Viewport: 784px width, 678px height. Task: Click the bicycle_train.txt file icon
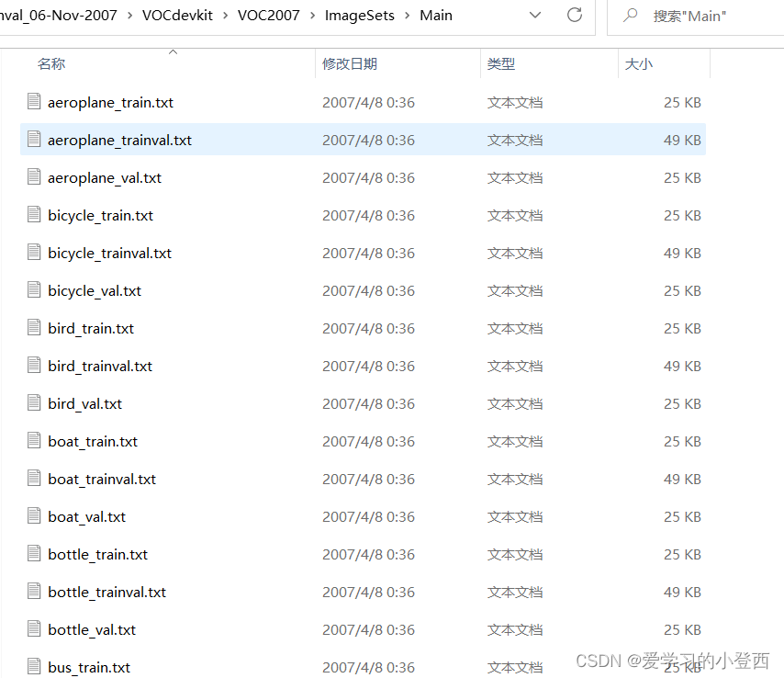pos(34,214)
